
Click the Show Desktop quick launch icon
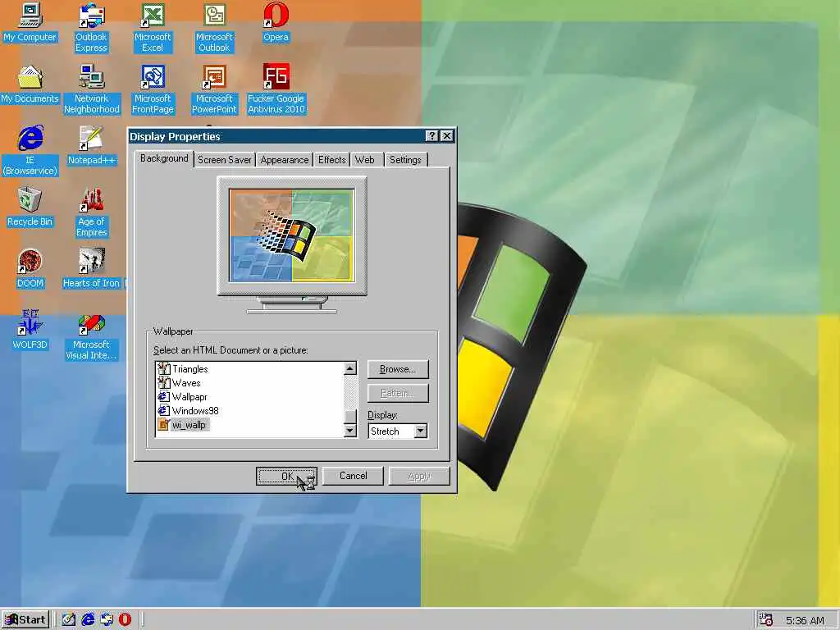pyautogui.click(x=69, y=620)
